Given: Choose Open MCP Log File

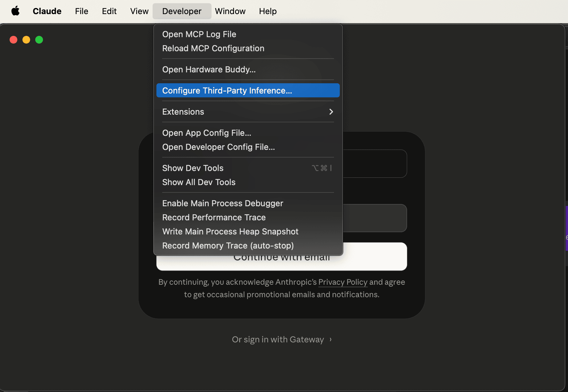Looking at the screenshot, I should [248, 34].
